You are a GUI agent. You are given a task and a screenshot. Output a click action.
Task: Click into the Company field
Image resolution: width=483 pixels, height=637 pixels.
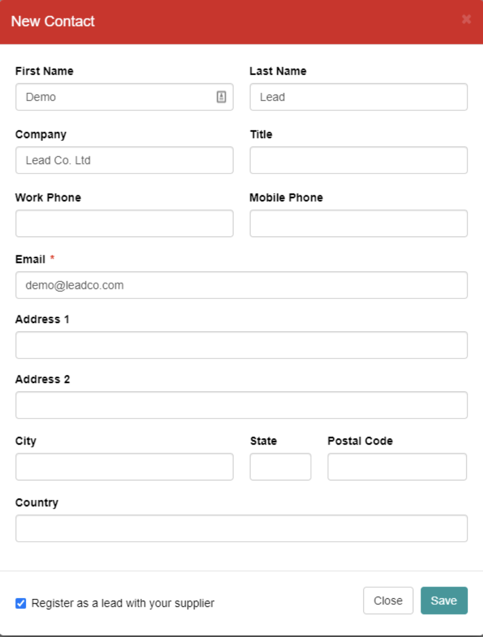pos(124,160)
